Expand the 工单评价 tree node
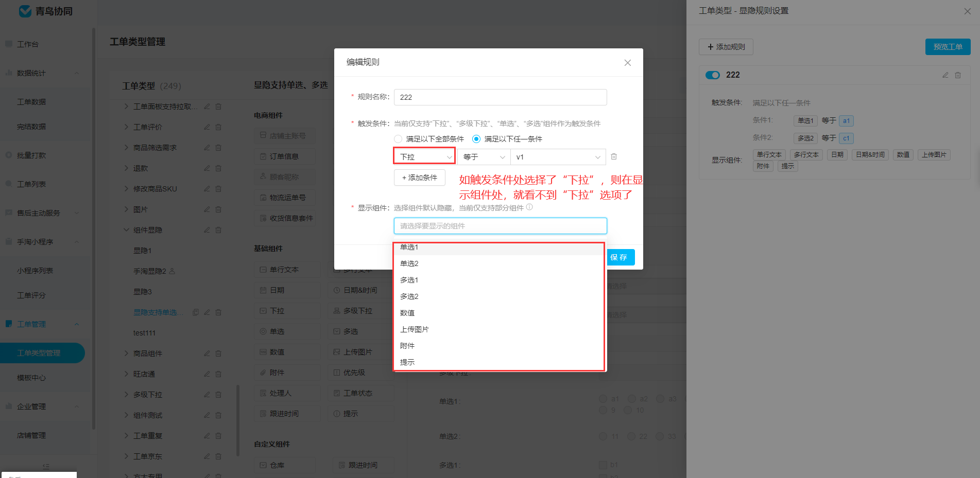 [x=126, y=127]
